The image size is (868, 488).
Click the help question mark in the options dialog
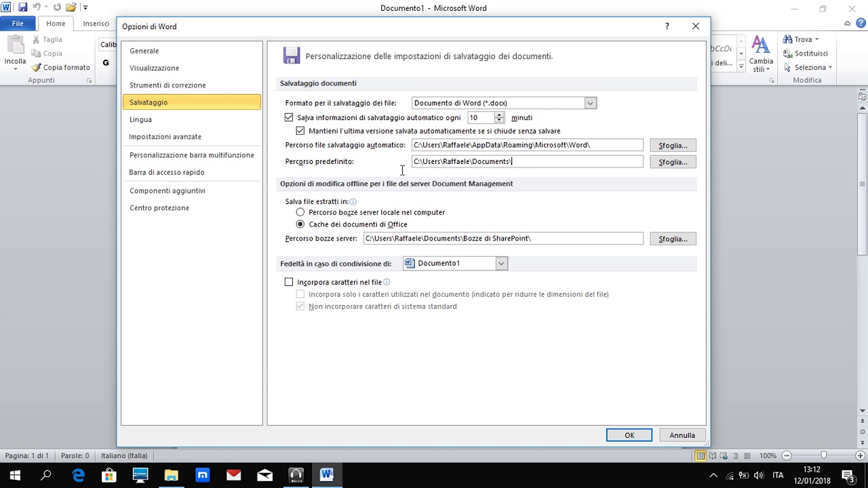[667, 26]
